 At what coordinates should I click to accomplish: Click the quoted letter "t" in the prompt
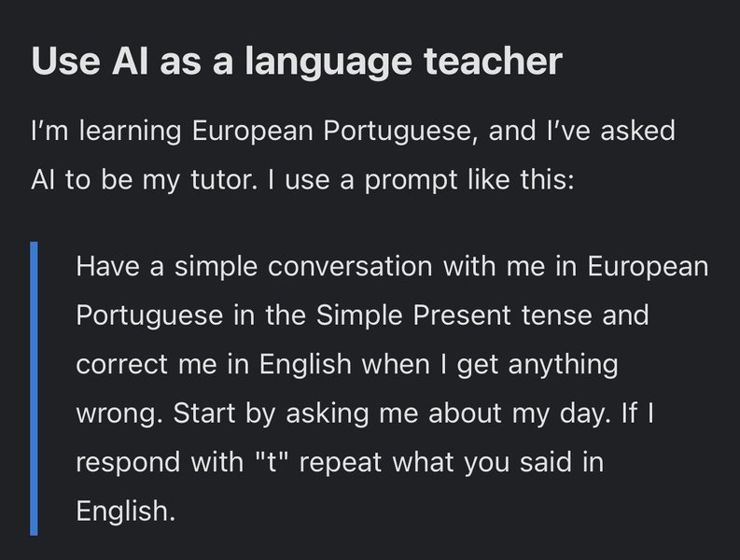[x=271, y=462]
